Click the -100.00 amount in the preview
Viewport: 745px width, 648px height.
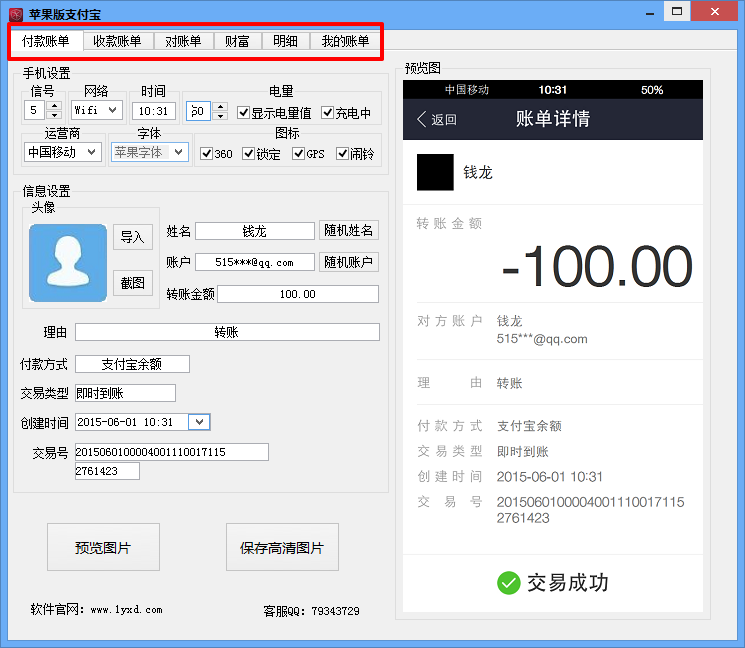[597, 266]
